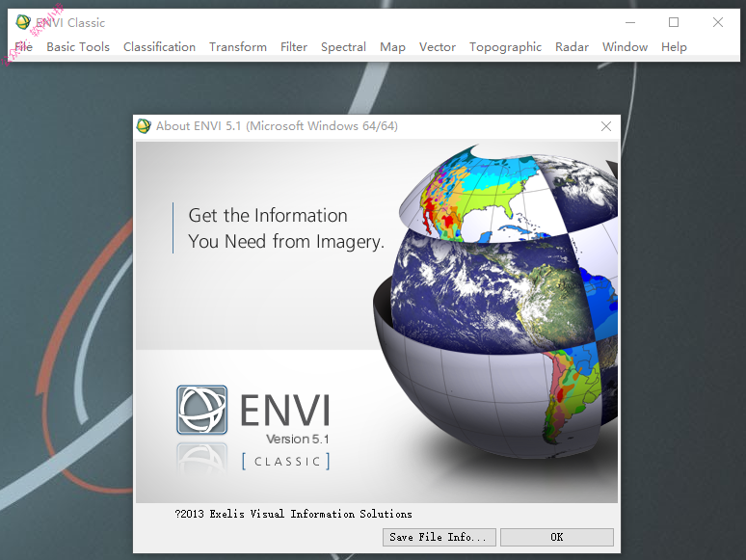Open the Spectral menu
Image resolution: width=746 pixels, height=560 pixels.
(343, 46)
